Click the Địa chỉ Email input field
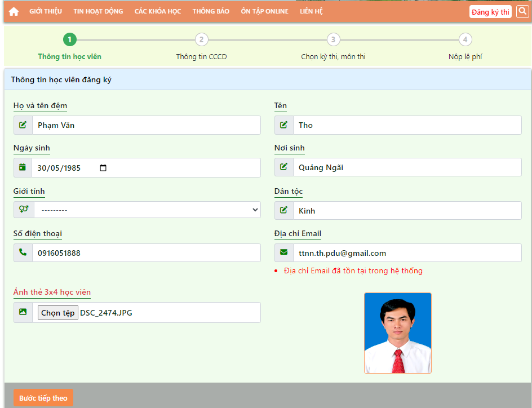Viewport: 532px width, 408px height. pyautogui.click(x=407, y=253)
